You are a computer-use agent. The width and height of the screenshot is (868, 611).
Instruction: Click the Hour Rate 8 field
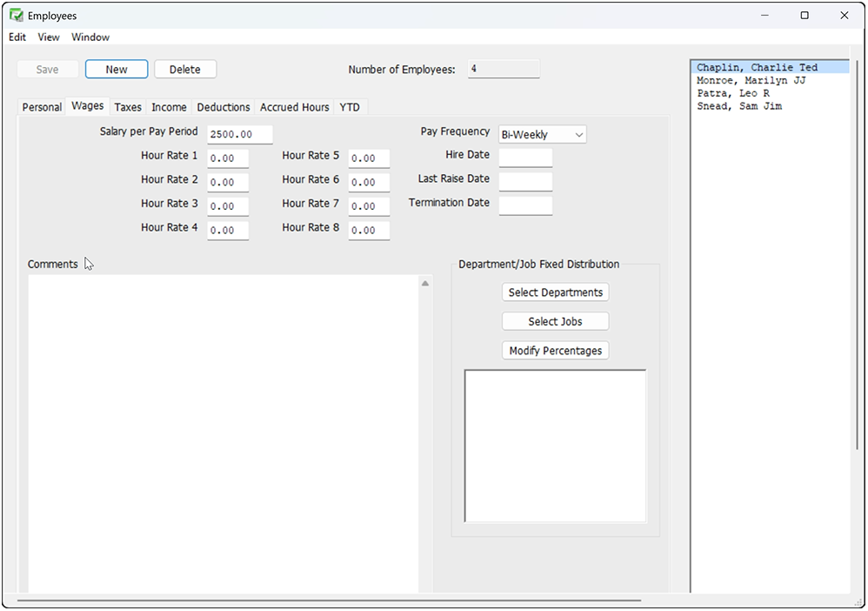click(x=370, y=231)
